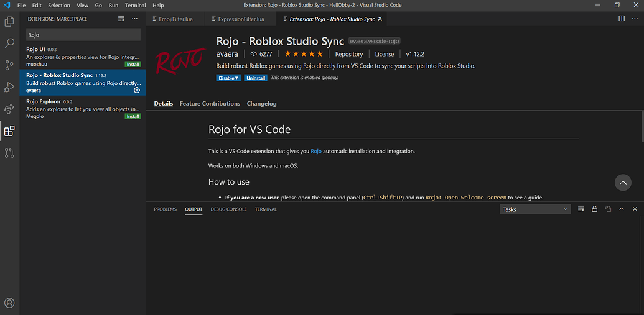
Task: Click the How to use heading
Action: (x=229, y=181)
